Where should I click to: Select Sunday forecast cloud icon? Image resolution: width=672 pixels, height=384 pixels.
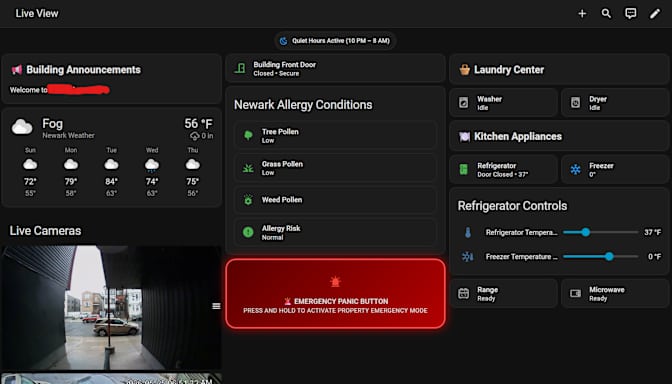pyautogui.click(x=30, y=165)
